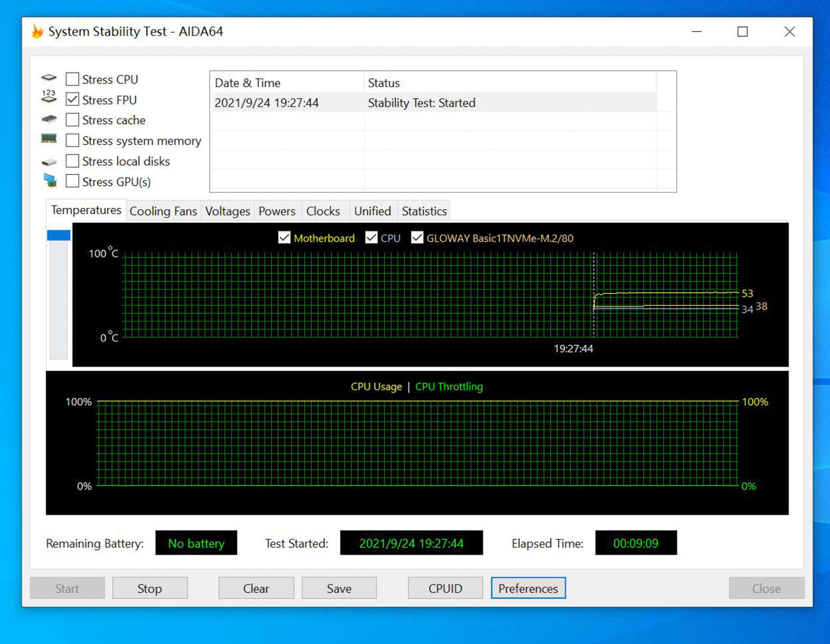Click the CPU chip icon beside Stress CPU
This screenshot has height=644, width=830.
point(49,78)
